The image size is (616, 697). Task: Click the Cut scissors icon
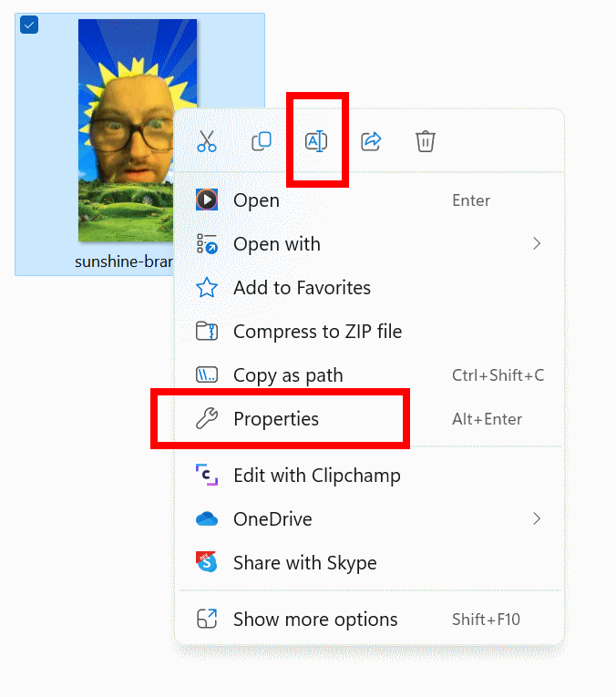207,141
